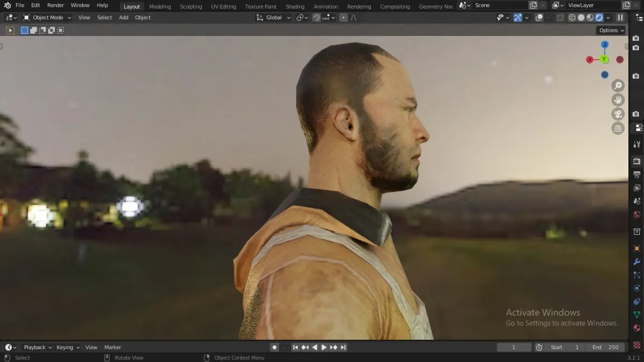The width and height of the screenshot is (644, 362).
Task: Open the Modifier properties wrench tab
Action: 637,262
